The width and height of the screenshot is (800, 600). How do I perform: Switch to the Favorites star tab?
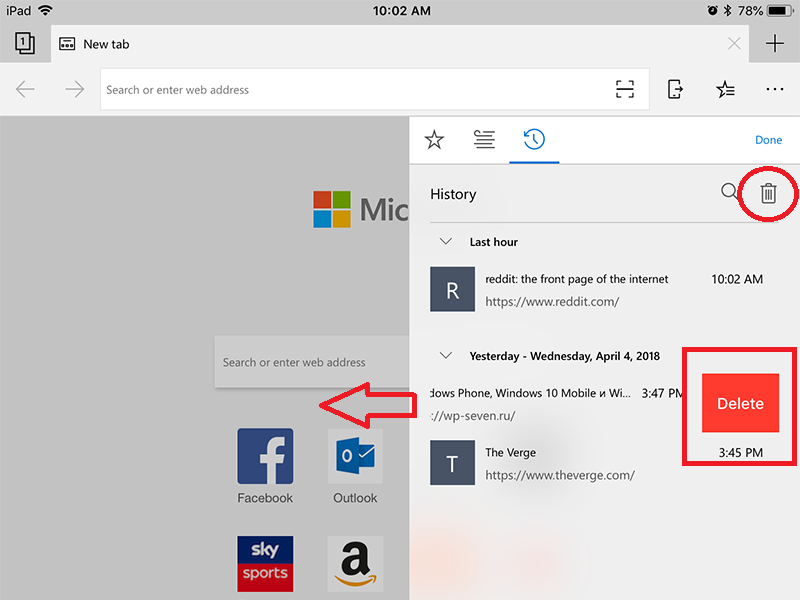pos(434,139)
